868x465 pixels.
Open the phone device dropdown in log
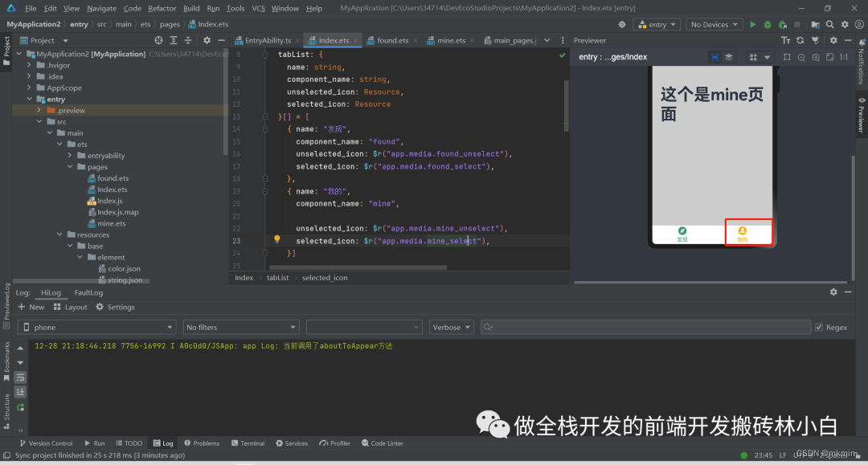click(97, 328)
